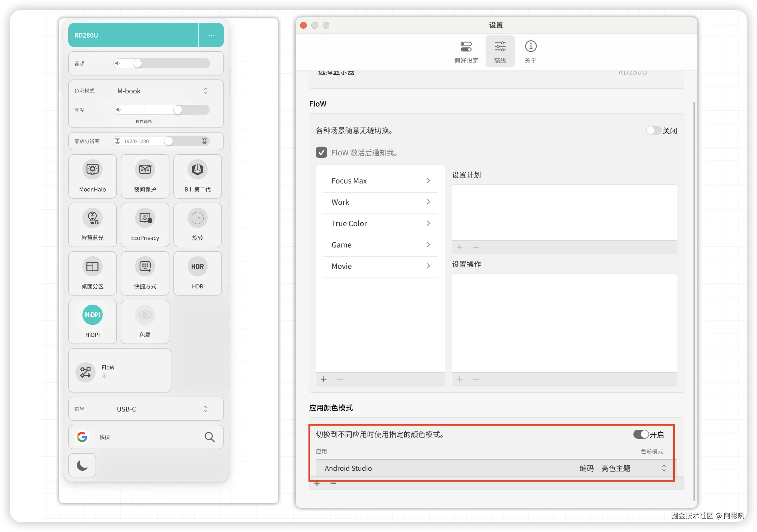757x532 pixels.
Task: Enable HDR mode
Action: pyautogui.click(x=197, y=273)
